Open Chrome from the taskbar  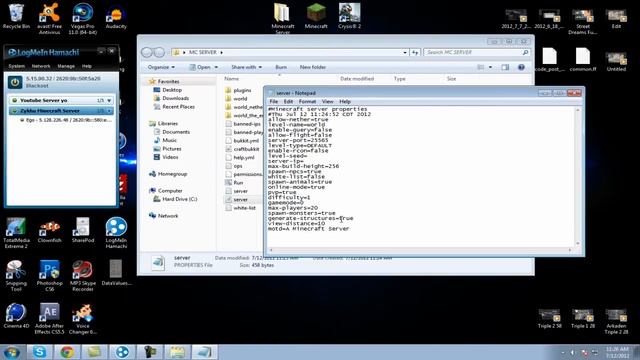coord(67,352)
